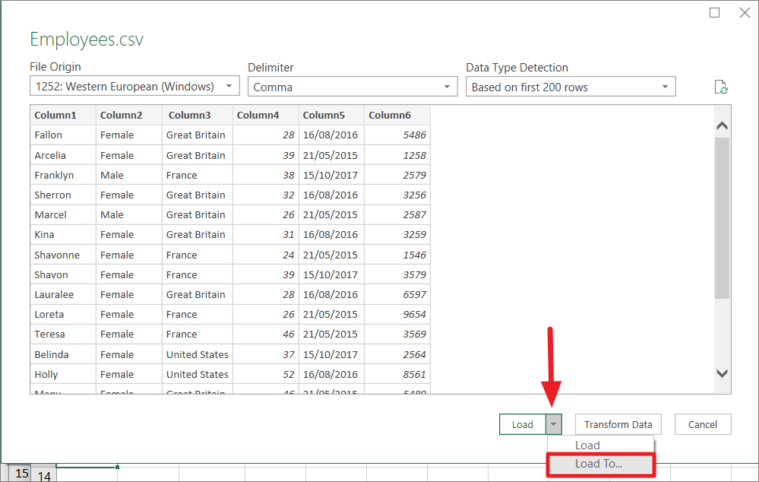The image size is (759, 482).
Task: Open the File Origin dropdown
Action: [x=135, y=87]
